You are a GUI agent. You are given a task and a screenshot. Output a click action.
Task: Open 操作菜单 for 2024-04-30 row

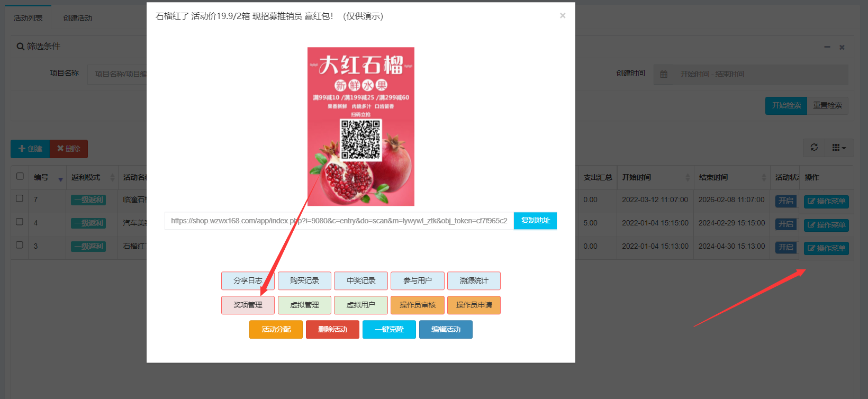[x=826, y=249]
